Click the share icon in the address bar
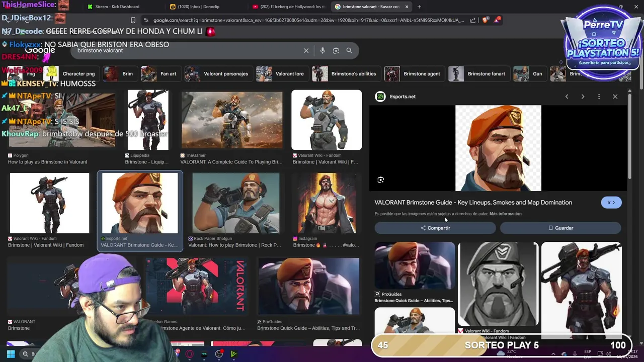The width and height of the screenshot is (644, 362). pyautogui.click(x=473, y=20)
